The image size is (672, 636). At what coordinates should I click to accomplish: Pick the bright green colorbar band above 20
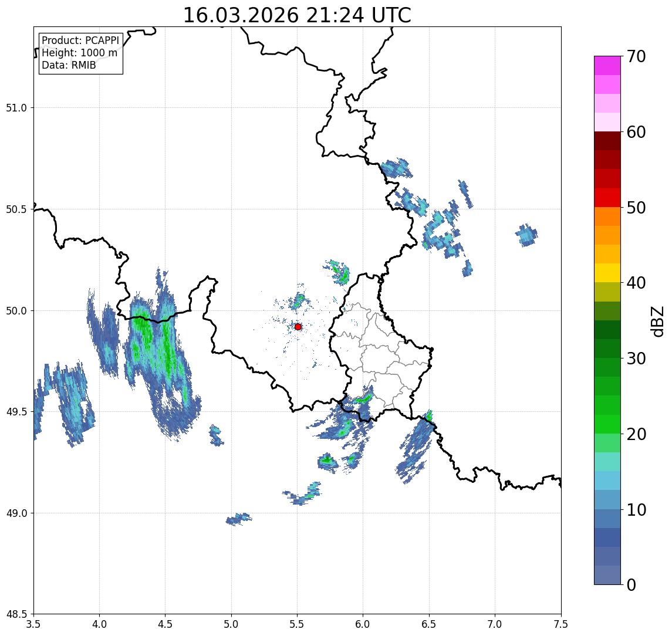607,424
